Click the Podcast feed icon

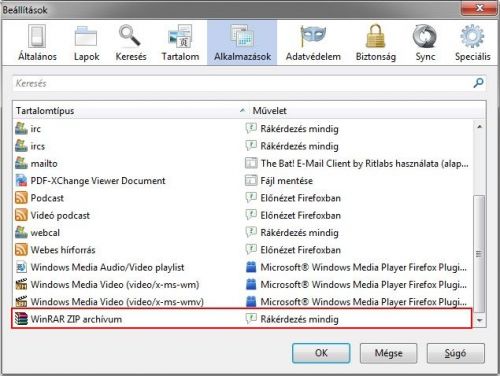coord(21,198)
